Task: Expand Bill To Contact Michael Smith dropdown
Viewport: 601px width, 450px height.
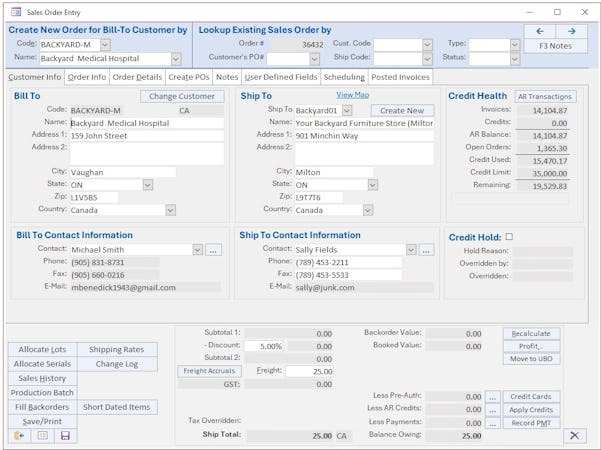Action: pyautogui.click(x=197, y=250)
